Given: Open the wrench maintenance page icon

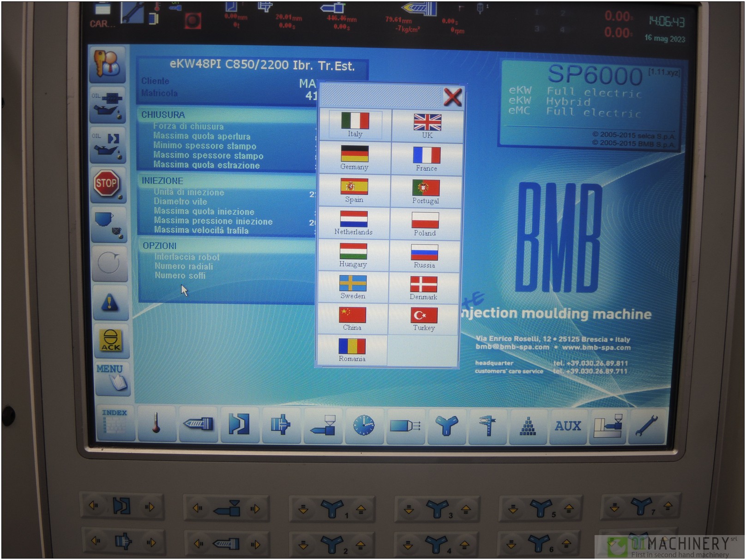Looking at the screenshot, I should [647, 426].
